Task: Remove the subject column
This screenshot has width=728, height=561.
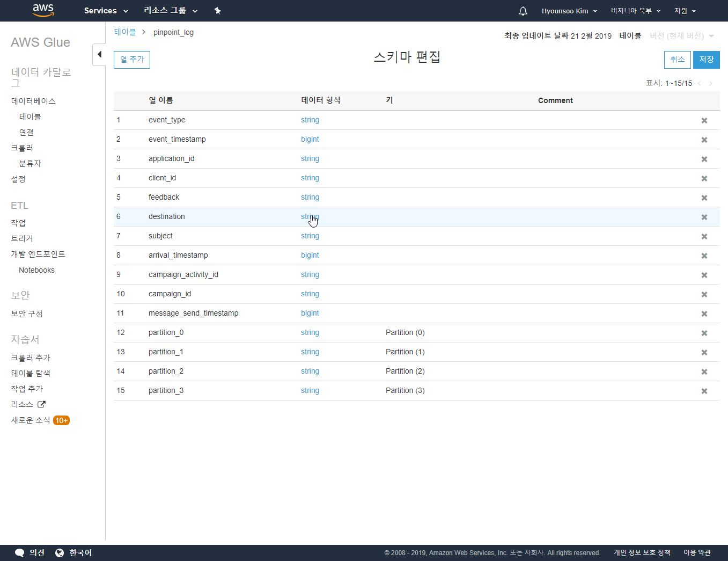Action: 704,236
